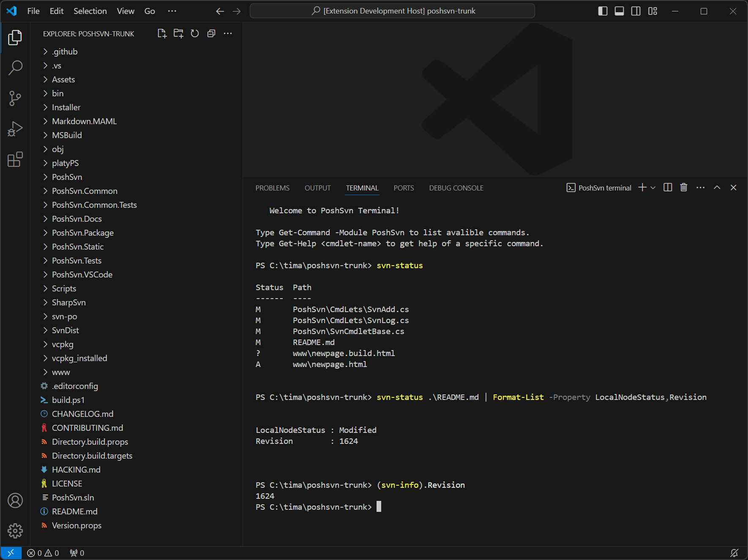Expand the .github folder
This screenshot has width=748, height=560.
tap(136, 52)
